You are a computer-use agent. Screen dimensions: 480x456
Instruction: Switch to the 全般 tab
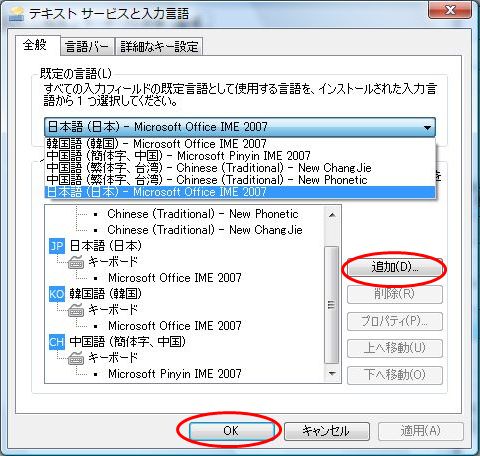(x=37, y=45)
